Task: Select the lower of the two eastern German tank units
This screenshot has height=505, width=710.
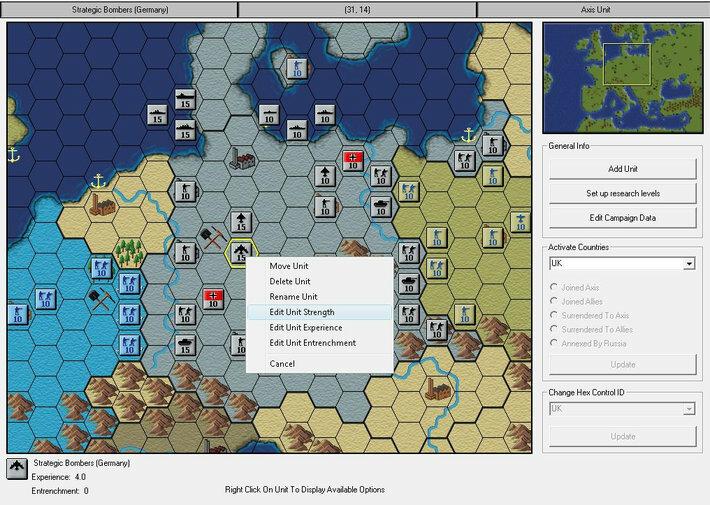Action: pos(409,283)
